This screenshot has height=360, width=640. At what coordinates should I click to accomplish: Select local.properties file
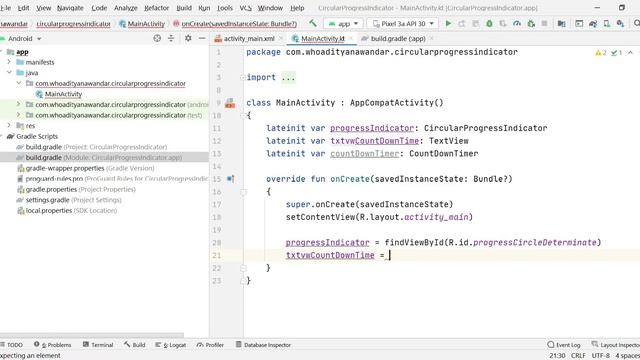coord(67,211)
